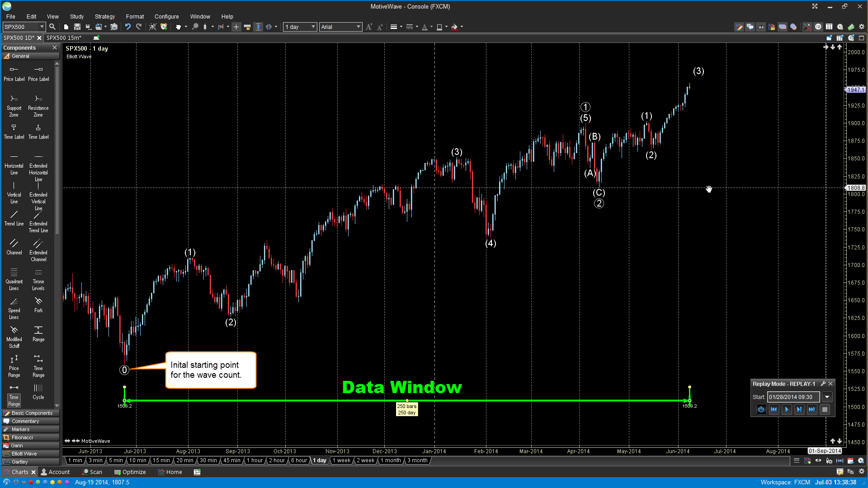This screenshot has width=868, height=488.
Task: Select the Speed Lines tool
Action: point(14,308)
